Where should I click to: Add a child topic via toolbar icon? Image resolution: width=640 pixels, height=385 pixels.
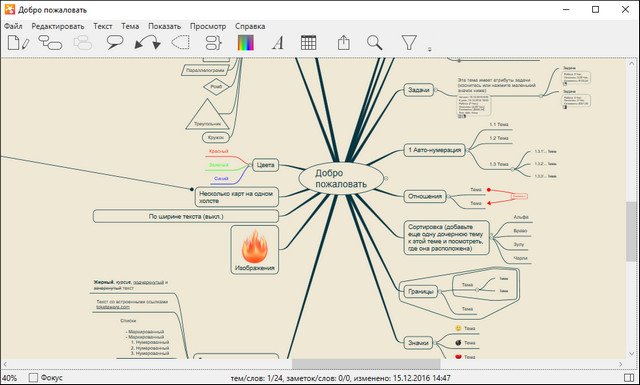(x=50, y=42)
